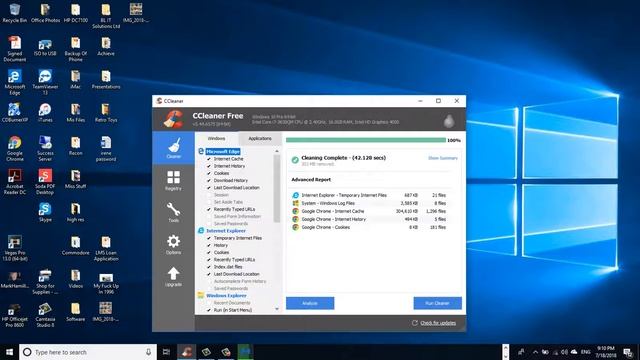Click the Upgrade arrow in CCleaner sidebar

173,276
